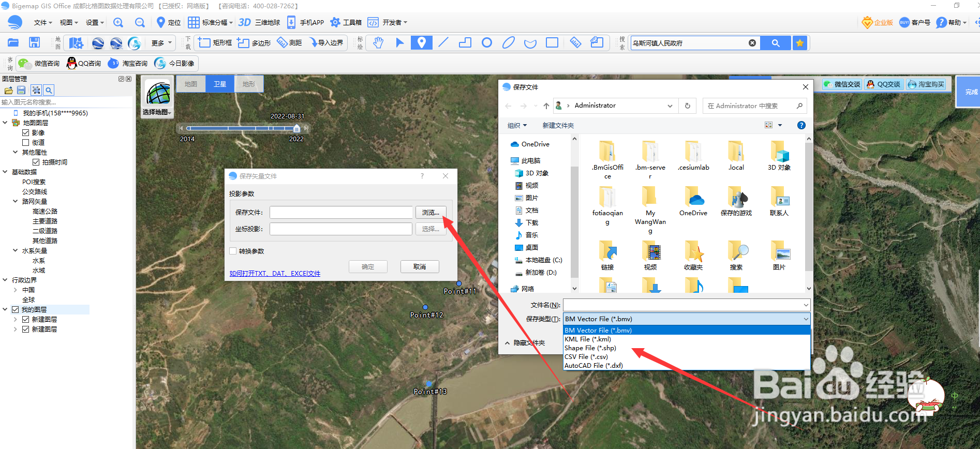This screenshot has height=449, width=980.
Task: Toggle the second 新建图层 checkbox
Action: (25, 329)
